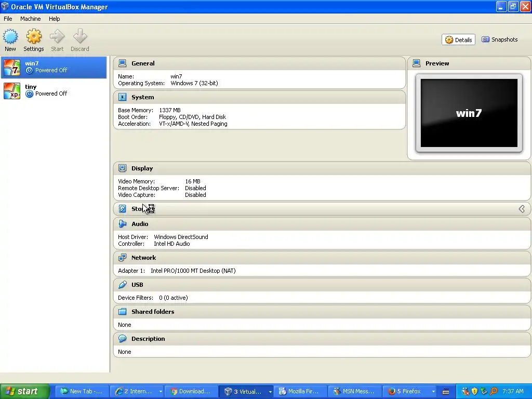Click the yellow security shield tray icon
This screenshot has height=399, width=532.
(x=475, y=392)
